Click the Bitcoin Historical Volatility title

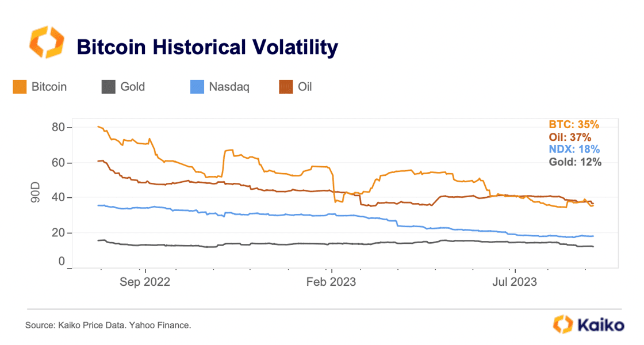(207, 47)
